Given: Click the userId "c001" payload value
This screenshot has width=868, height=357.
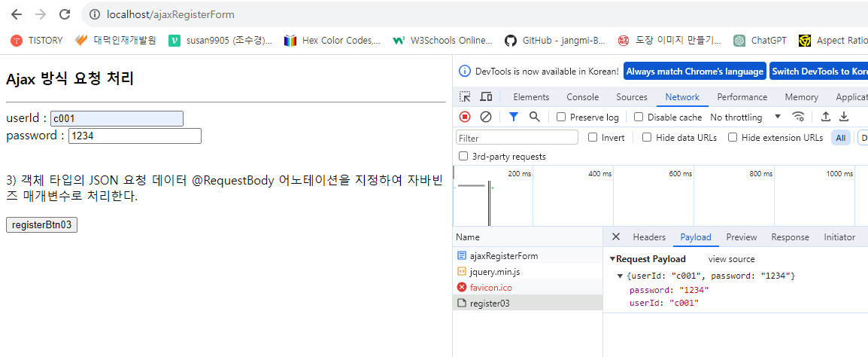Looking at the screenshot, I should pyautogui.click(x=684, y=303).
